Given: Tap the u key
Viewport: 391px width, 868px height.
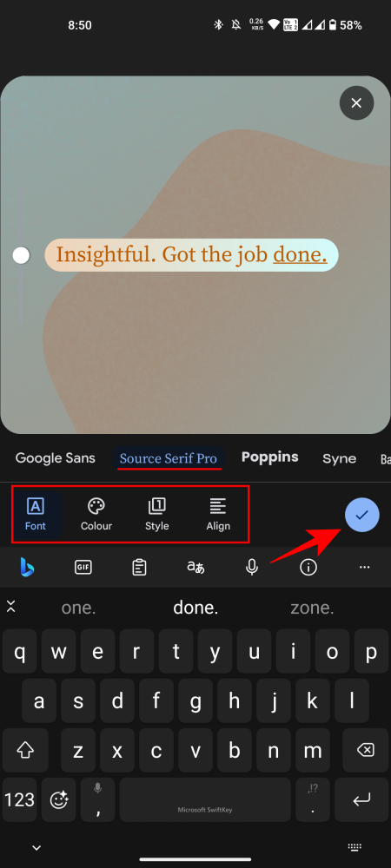Looking at the screenshot, I should (255, 652).
